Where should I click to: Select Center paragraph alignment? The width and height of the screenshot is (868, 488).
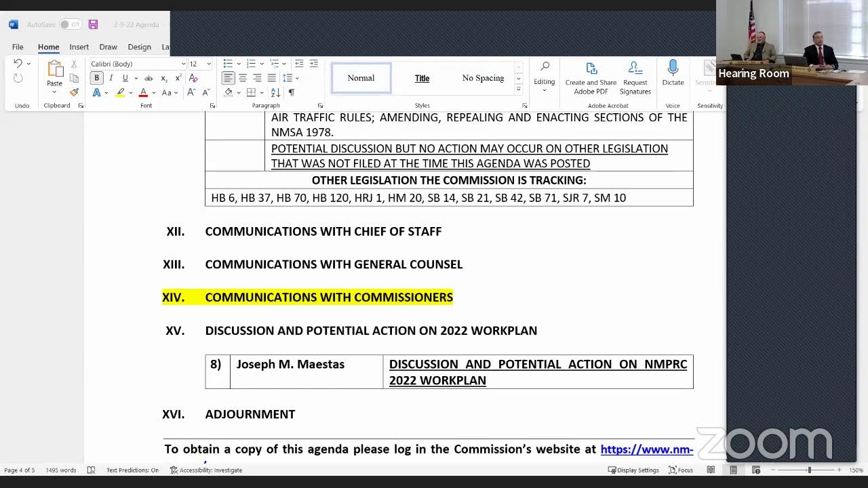click(243, 78)
